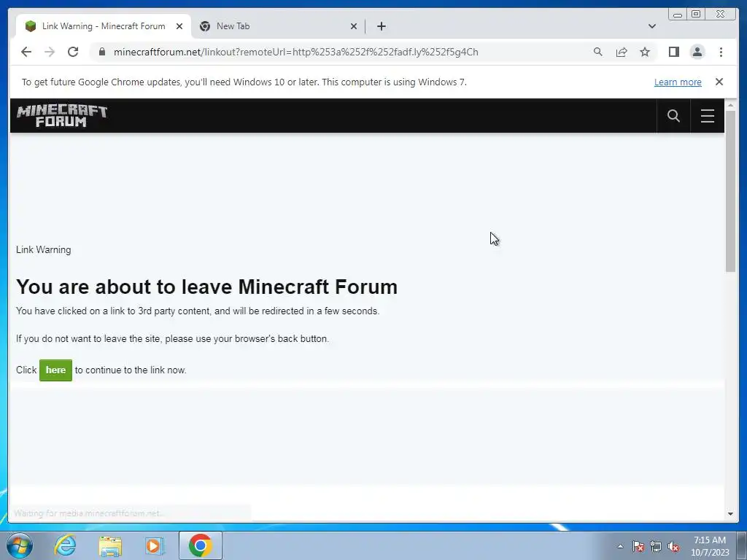Switch to the New Tab tab

click(279, 26)
